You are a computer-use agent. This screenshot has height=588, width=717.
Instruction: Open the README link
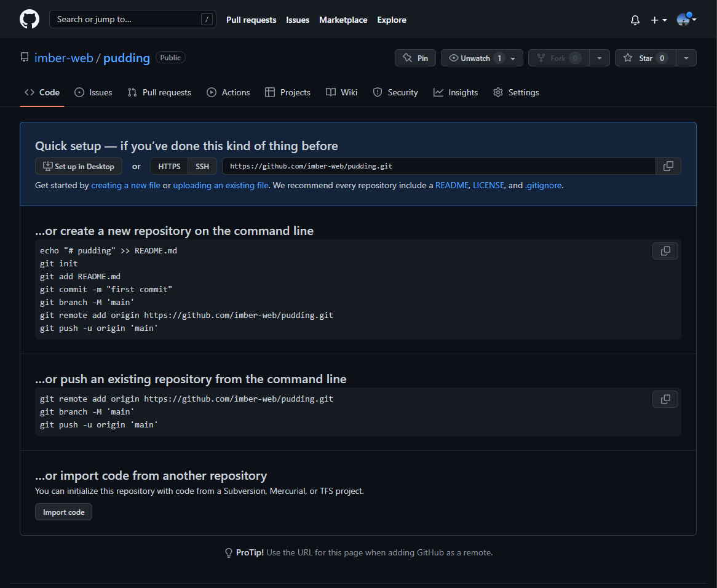[452, 185]
